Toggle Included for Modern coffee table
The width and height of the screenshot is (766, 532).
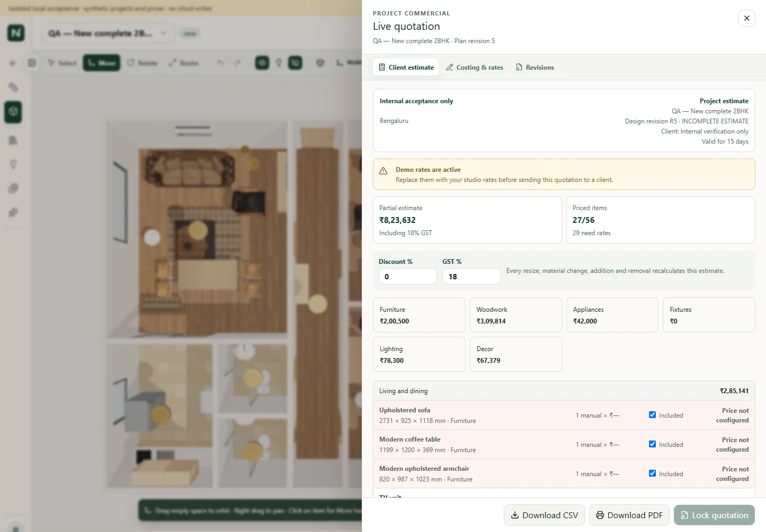pyautogui.click(x=652, y=444)
